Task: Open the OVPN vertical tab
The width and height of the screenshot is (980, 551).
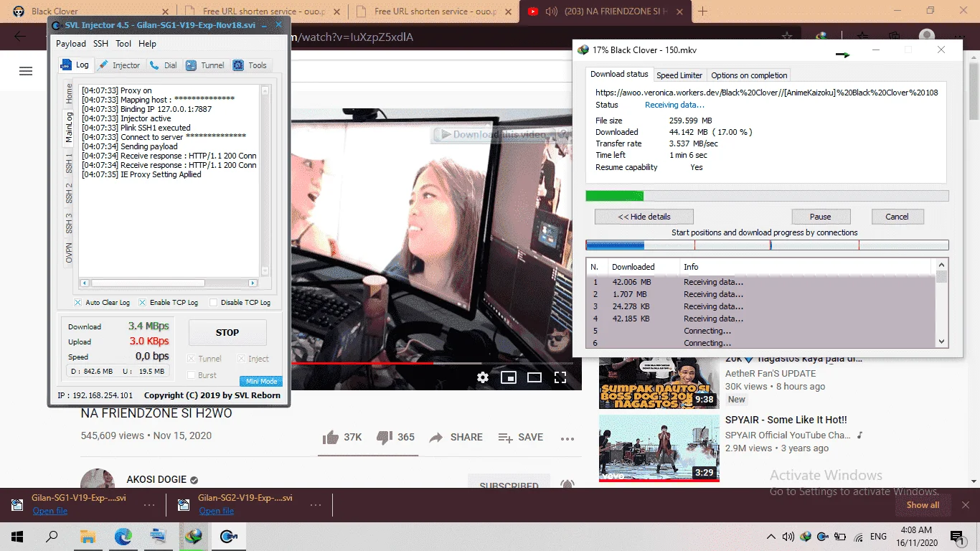Action: (x=70, y=253)
